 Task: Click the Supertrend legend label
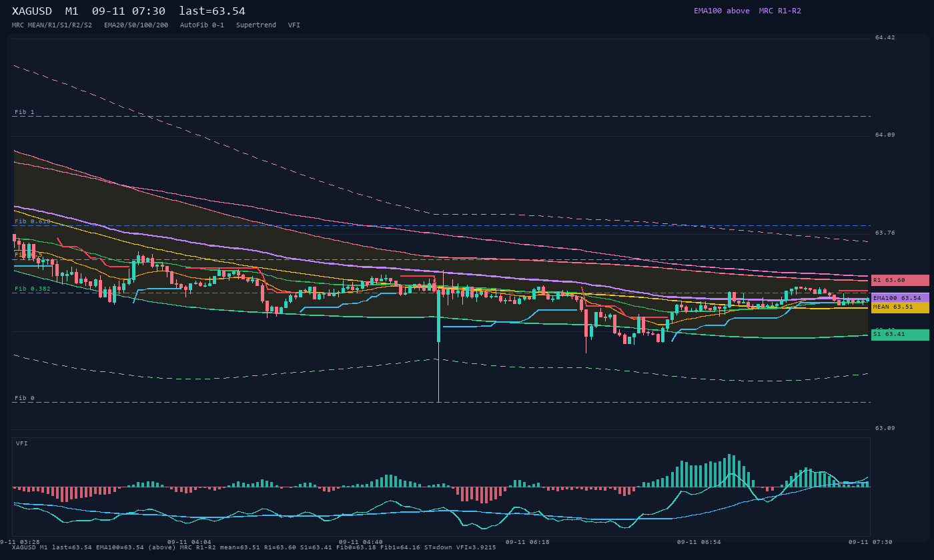(256, 25)
